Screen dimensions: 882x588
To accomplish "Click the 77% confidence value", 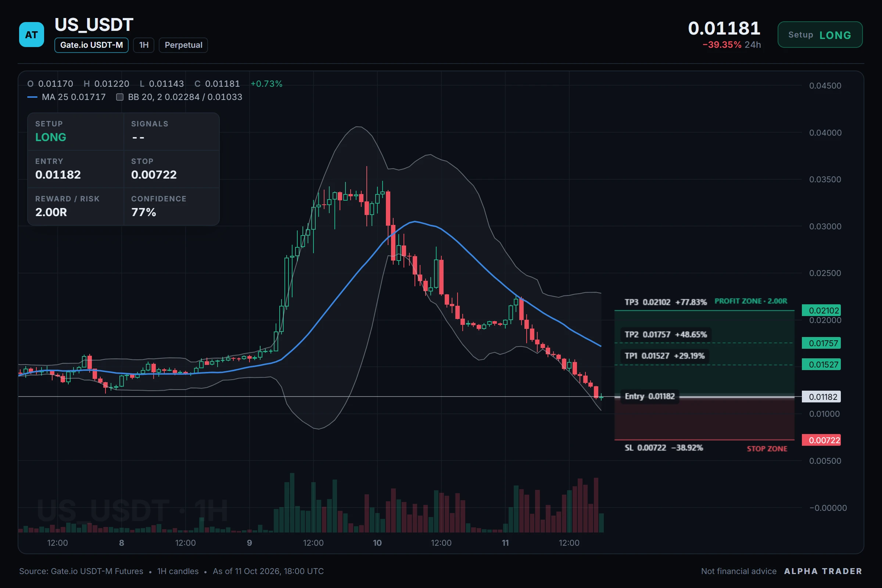I will [144, 212].
